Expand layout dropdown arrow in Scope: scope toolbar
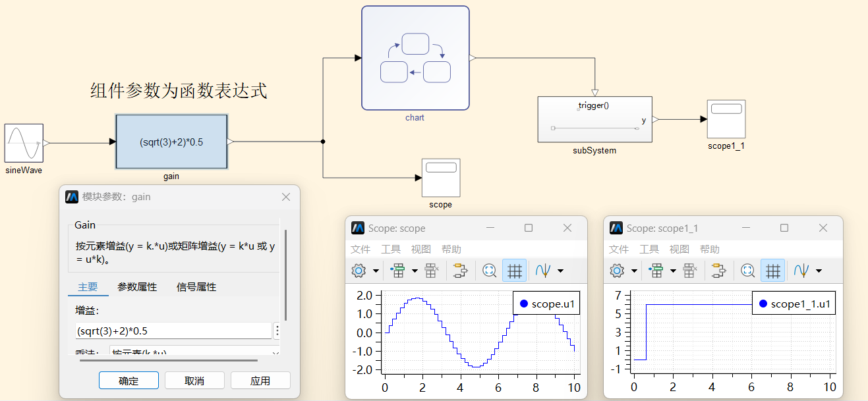868x401 pixels. tap(415, 271)
